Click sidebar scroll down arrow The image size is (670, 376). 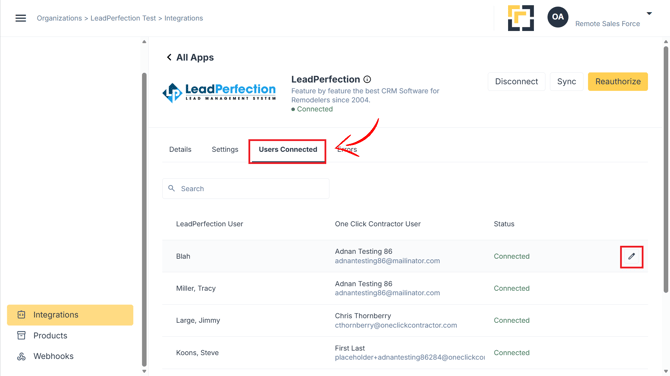(x=144, y=371)
